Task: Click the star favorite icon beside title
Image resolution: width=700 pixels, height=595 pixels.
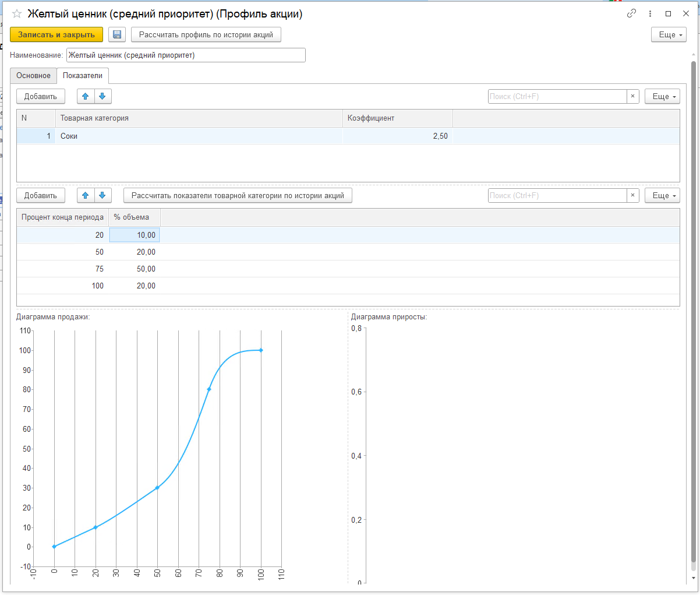Action: 17,14
